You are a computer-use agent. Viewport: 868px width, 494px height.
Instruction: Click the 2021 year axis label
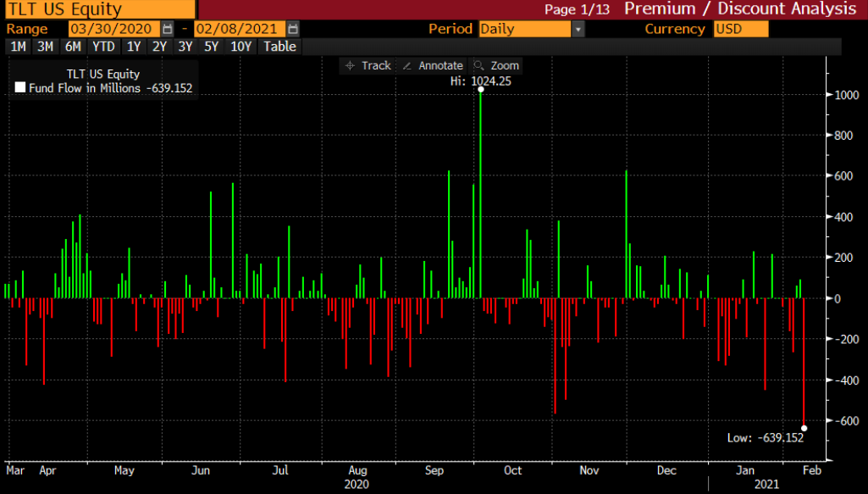tap(766, 485)
